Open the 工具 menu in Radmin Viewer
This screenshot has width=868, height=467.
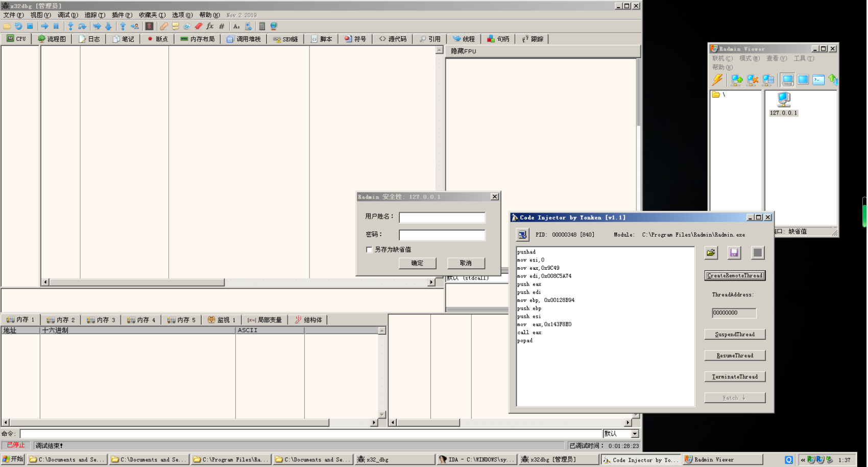804,58
